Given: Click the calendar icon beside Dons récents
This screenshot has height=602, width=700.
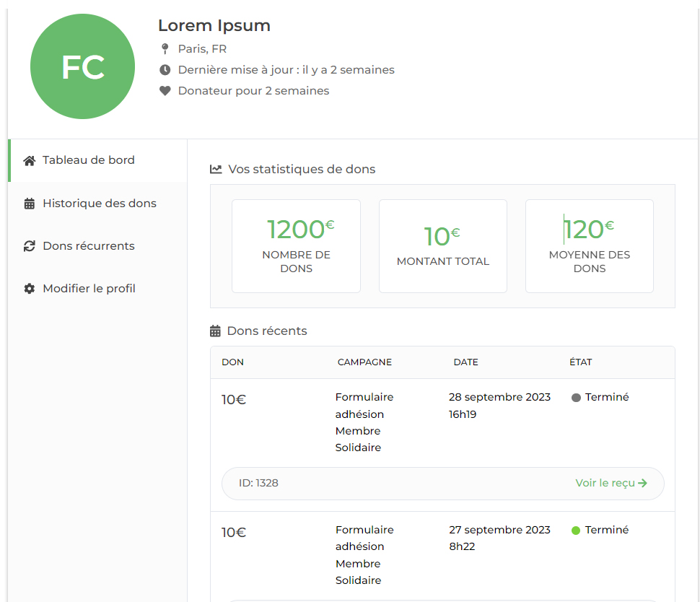Looking at the screenshot, I should pos(215,331).
